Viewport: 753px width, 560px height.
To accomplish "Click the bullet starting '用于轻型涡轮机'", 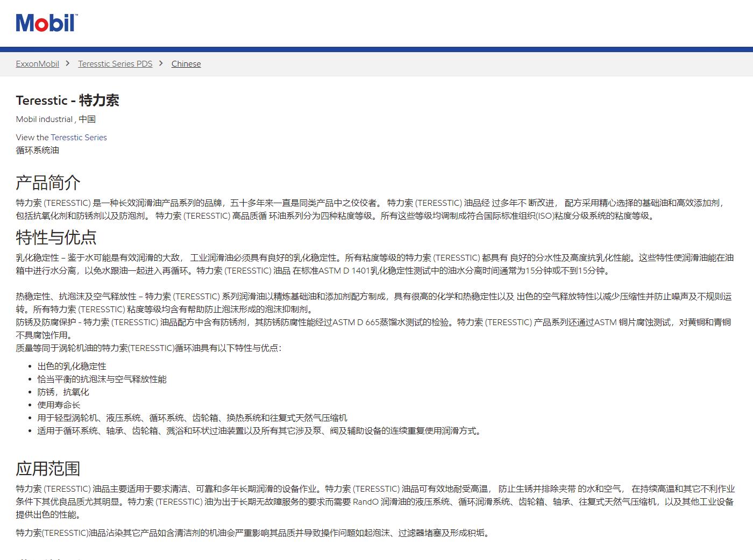I will (193, 418).
